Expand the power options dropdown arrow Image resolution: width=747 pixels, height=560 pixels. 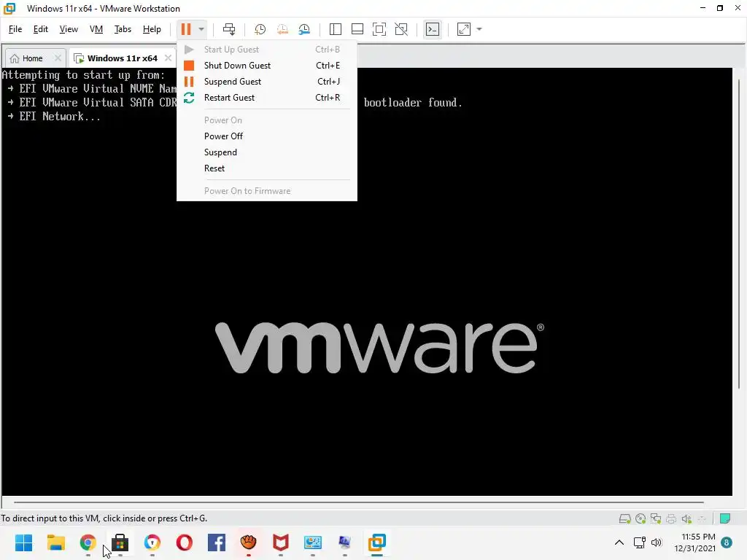pyautogui.click(x=201, y=29)
